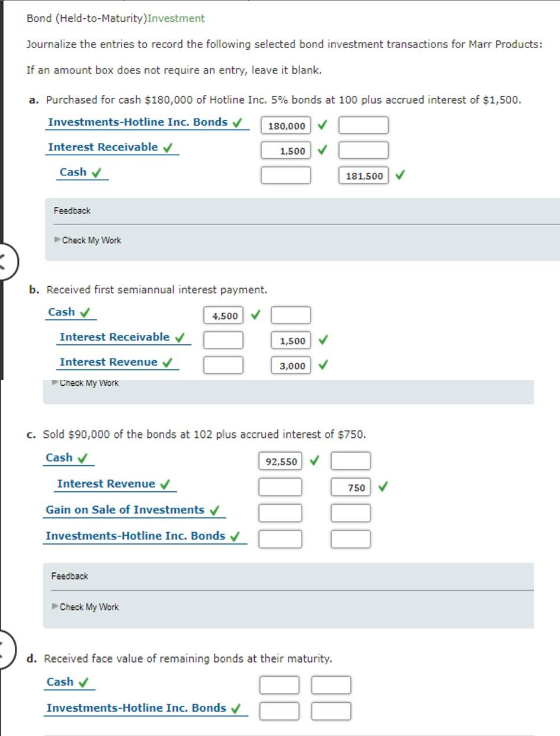Click the green checkmark beside Investments-Hotline Inc. Bonds in entry a
Viewport: 560px width, 736px height.
[x=236, y=121]
